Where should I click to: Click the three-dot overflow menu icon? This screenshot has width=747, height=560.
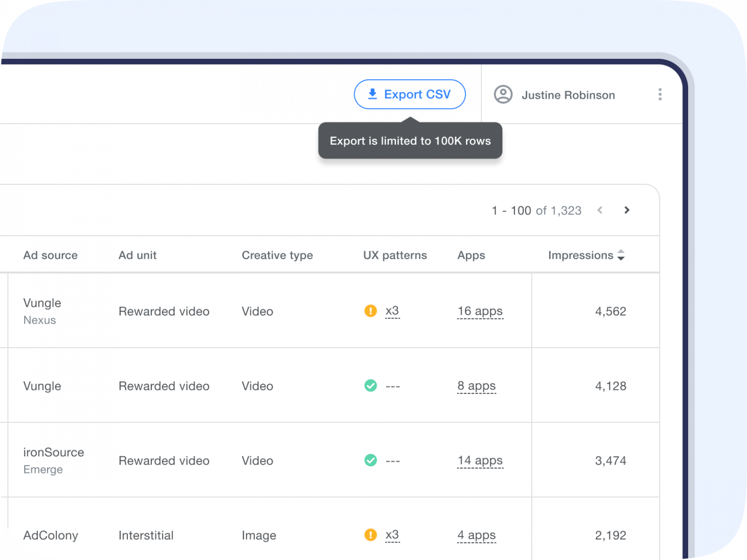[x=660, y=94]
